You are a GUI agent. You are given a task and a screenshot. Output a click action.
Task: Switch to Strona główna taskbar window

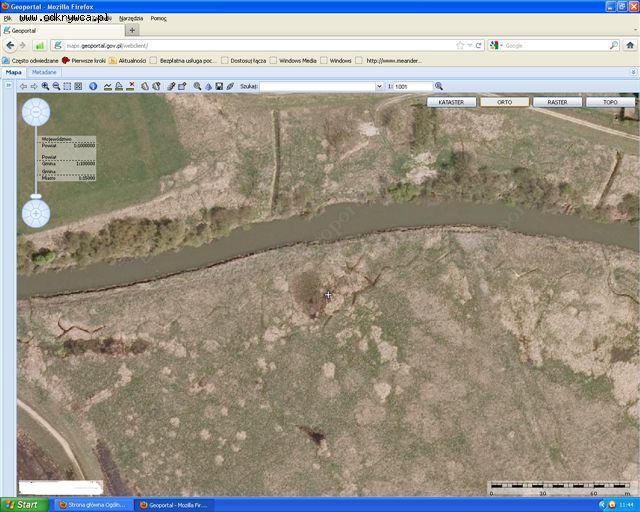(x=93, y=505)
